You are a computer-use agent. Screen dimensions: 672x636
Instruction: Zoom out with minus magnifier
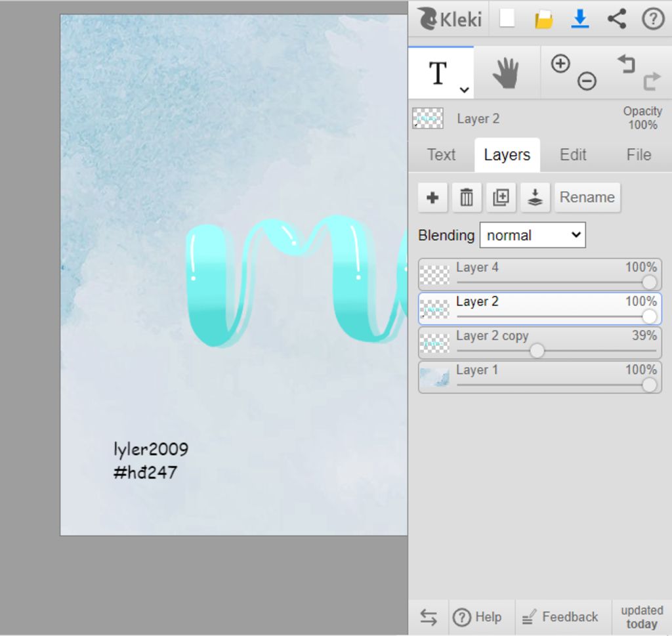tap(587, 81)
